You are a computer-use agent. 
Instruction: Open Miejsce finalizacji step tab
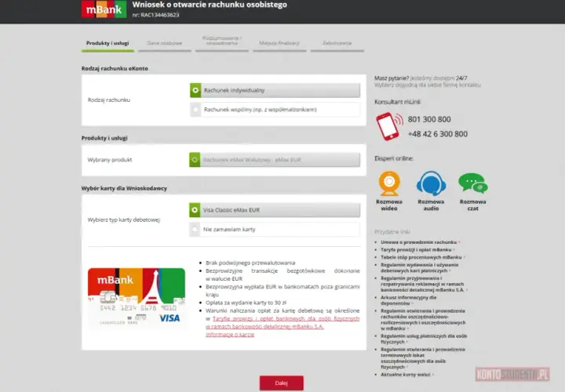[279, 44]
